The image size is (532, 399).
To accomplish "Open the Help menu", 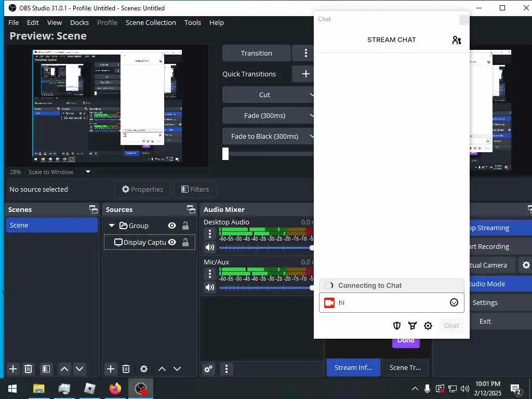I will pyautogui.click(x=217, y=22).
